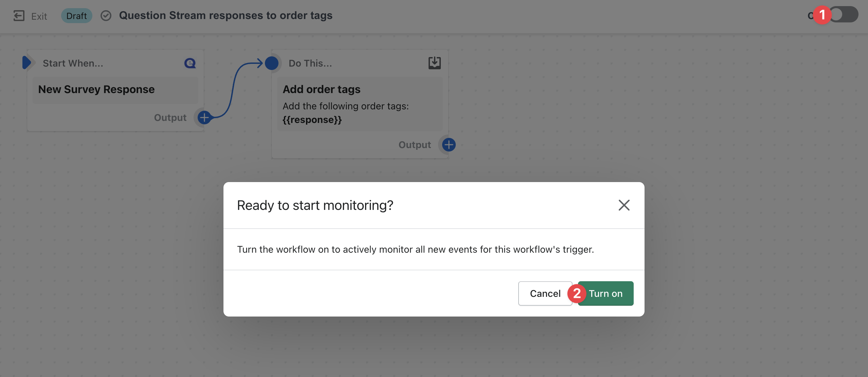Image resolution: width=868 pixels, height=377 pixels.
Task: Click the Do This... heading
Action: click(x=310, y=63)
